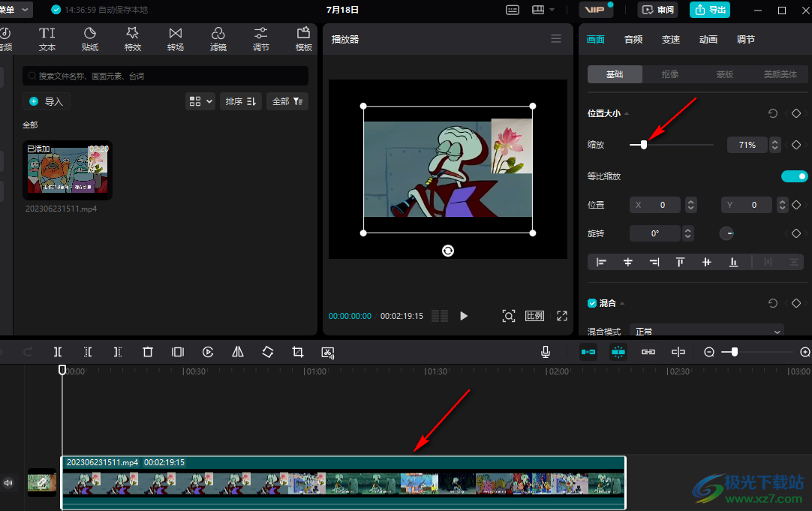Open the layout dropdown arrow in title bar
The width and height of the screenshot is (812, 511).
pos(552,10)
